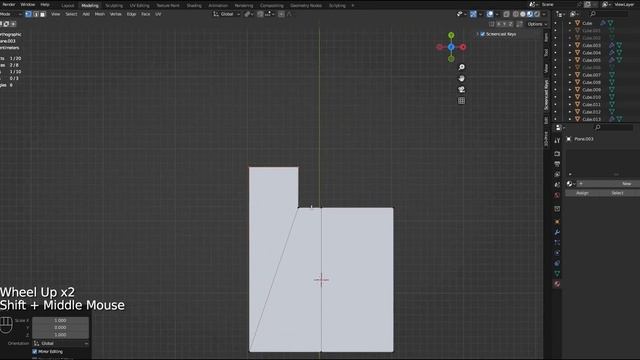Image resolution: width=640 pixels, height=360 pixels.
Task: Toggle mesh mirror X axis button
Action: tap(498, 24)
